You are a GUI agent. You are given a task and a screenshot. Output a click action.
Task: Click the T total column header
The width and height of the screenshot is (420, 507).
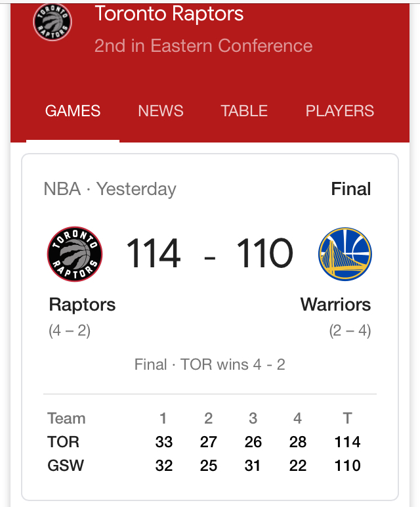347,418
